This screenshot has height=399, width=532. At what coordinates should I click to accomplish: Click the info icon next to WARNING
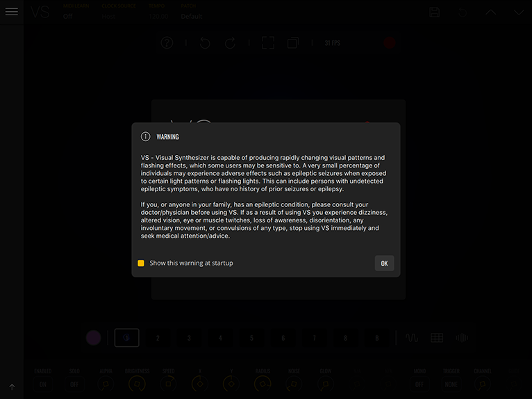tap(146, 136)
